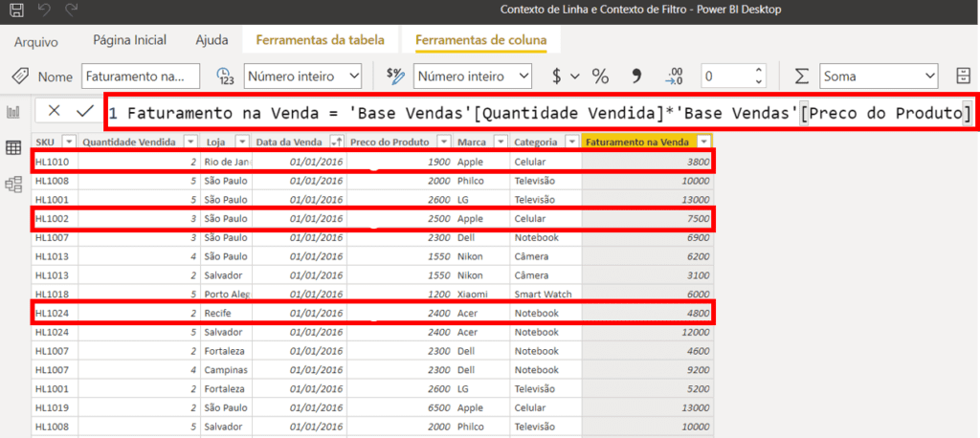The image size is (980, 438).
Task: Click the Undo arrow in title bar
Action: [45, 10]
